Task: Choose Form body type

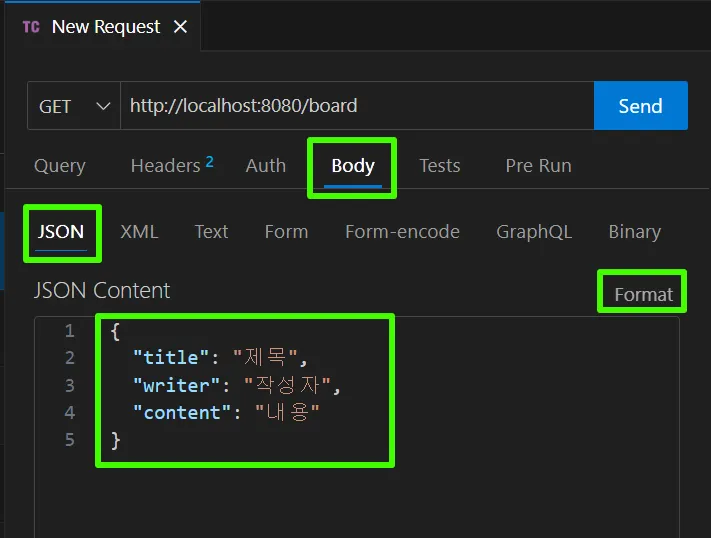Action: point(286,232)
